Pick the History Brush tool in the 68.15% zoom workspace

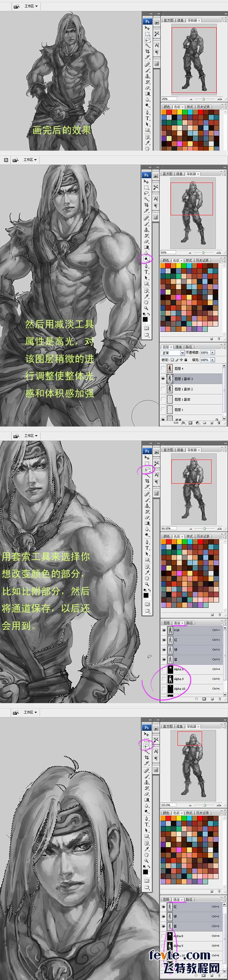point(147,512)
